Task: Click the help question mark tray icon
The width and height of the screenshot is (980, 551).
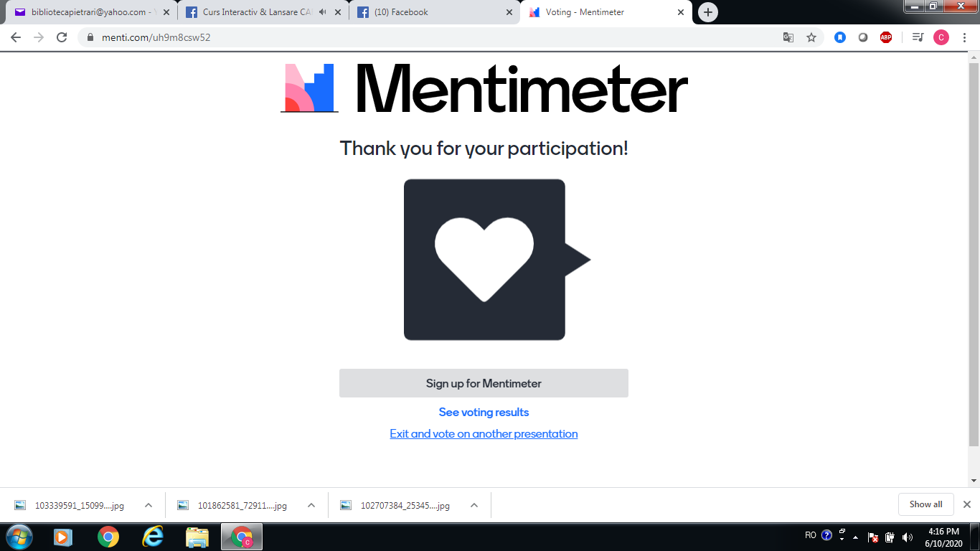Action: click(x=826, y=535)
